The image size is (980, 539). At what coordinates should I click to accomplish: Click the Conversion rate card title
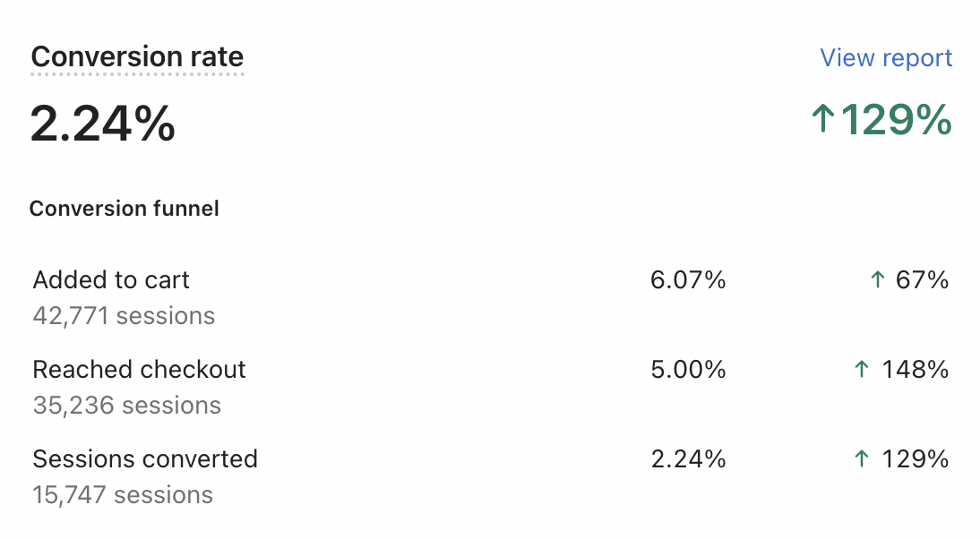[137, 57]
